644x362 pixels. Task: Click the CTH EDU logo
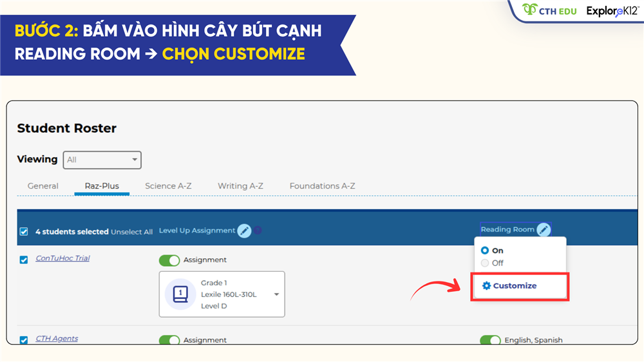[x=549, y=10]
